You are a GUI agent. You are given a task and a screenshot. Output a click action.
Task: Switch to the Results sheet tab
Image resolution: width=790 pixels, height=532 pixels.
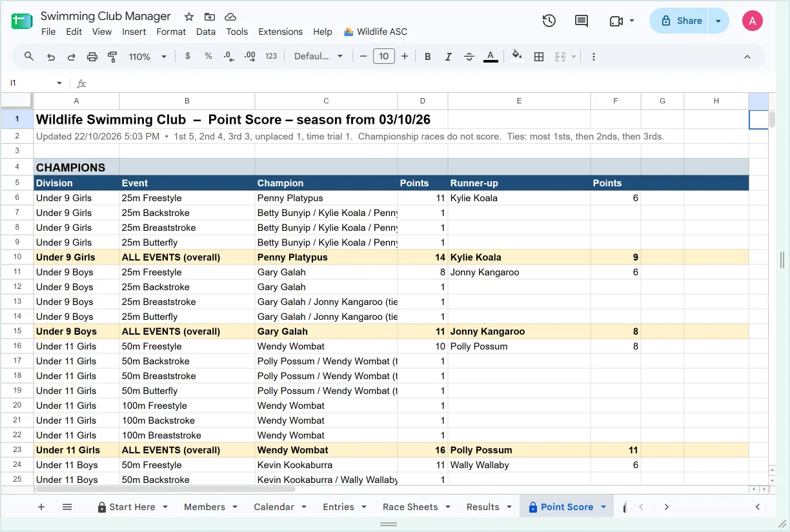[x=483, y=507]
